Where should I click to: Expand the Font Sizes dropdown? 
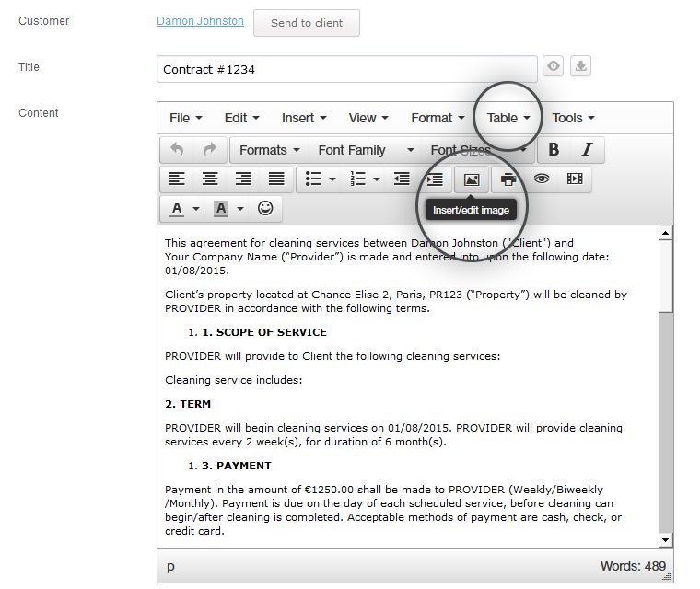click(x=478, y=150)
